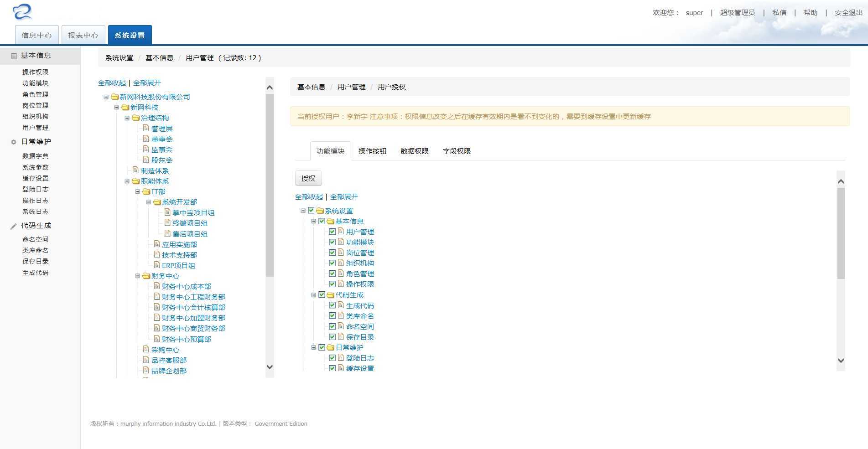Screen dimensions: 868x449
Task: Click the 基本信息 folder icon in permission tree
Action: click(x=331, y=221)
